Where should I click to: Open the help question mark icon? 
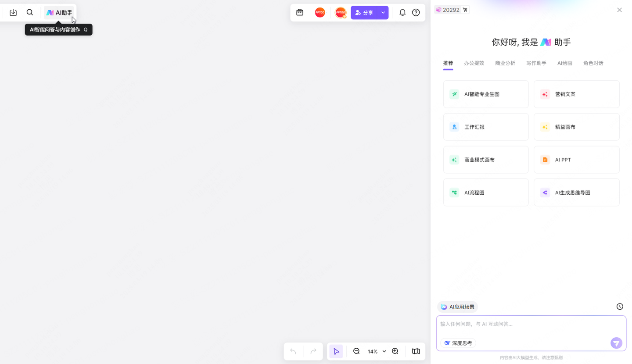[416, 13]
